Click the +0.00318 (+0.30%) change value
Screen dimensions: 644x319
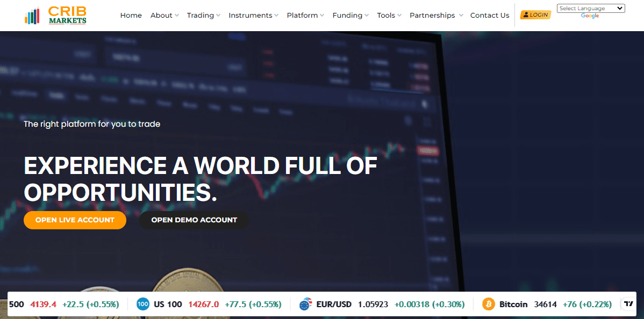pyautogui.click(x=430, y=304)
